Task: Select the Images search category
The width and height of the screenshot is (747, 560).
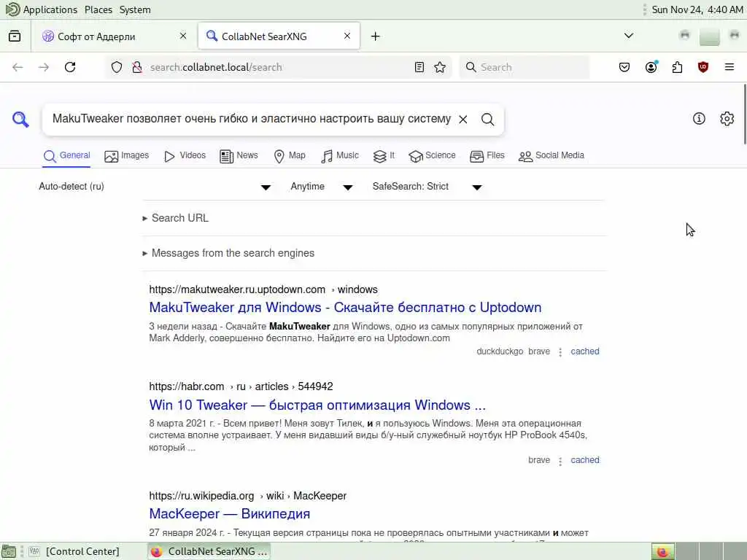Action: pyautogui.click(x=126, y=156)
